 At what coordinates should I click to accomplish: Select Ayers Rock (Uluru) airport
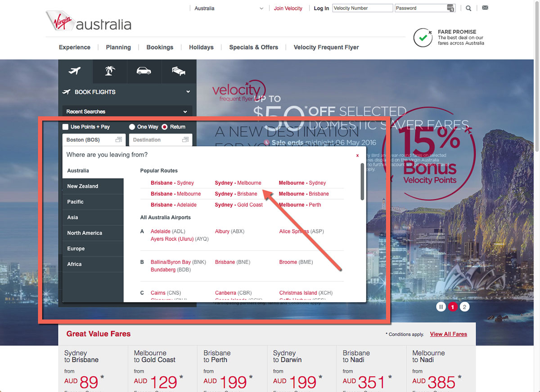click(180, 239)
